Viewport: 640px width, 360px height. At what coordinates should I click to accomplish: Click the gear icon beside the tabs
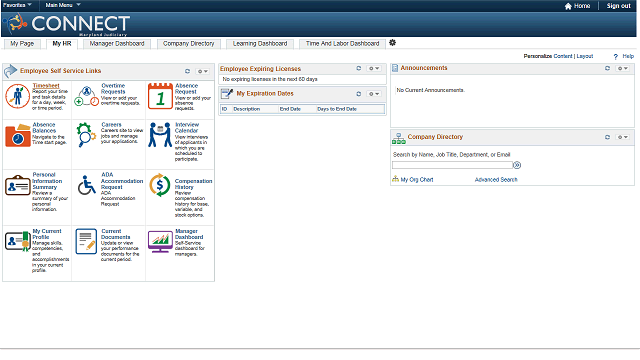tap(392, 43)
